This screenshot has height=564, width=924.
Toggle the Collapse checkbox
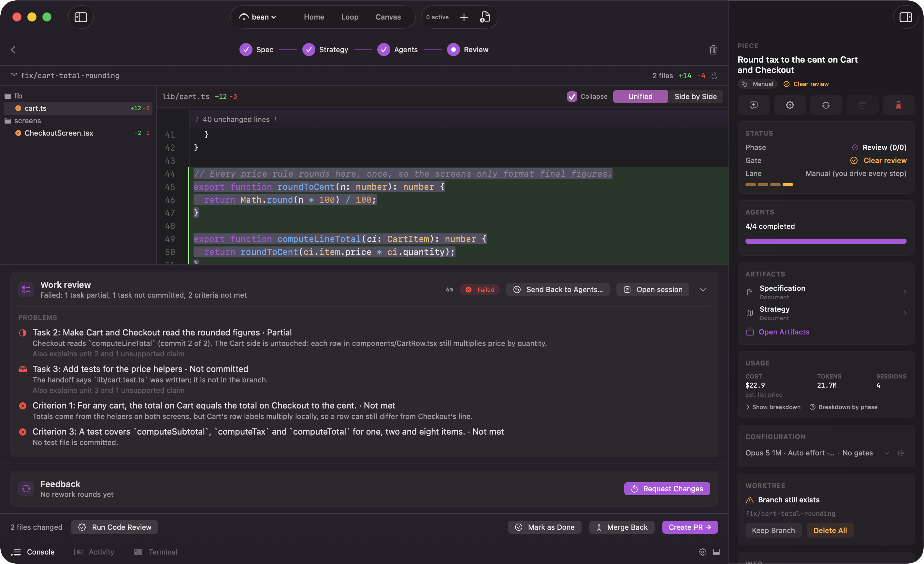[x=572, y=96]
